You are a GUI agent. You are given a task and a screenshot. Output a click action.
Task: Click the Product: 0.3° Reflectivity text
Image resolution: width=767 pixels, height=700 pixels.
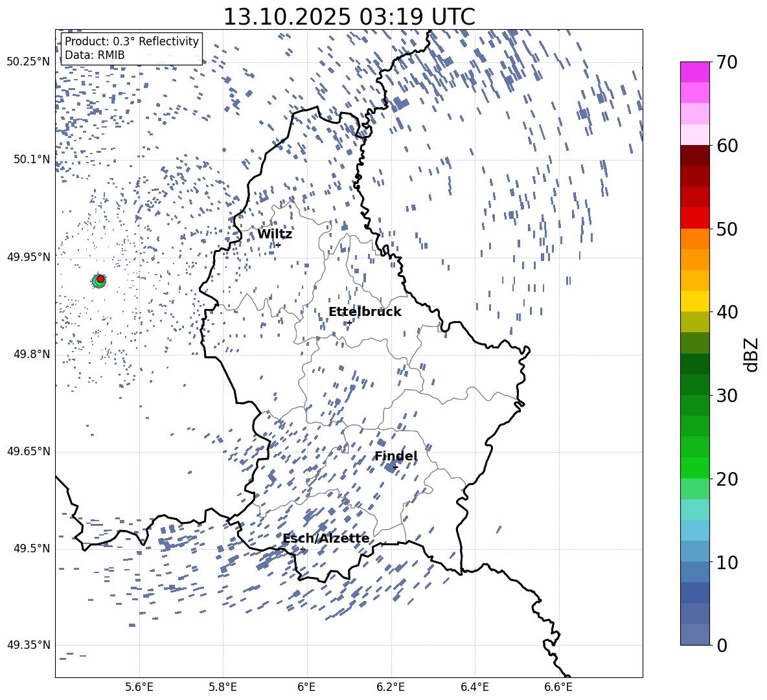[x=132, y=41]
